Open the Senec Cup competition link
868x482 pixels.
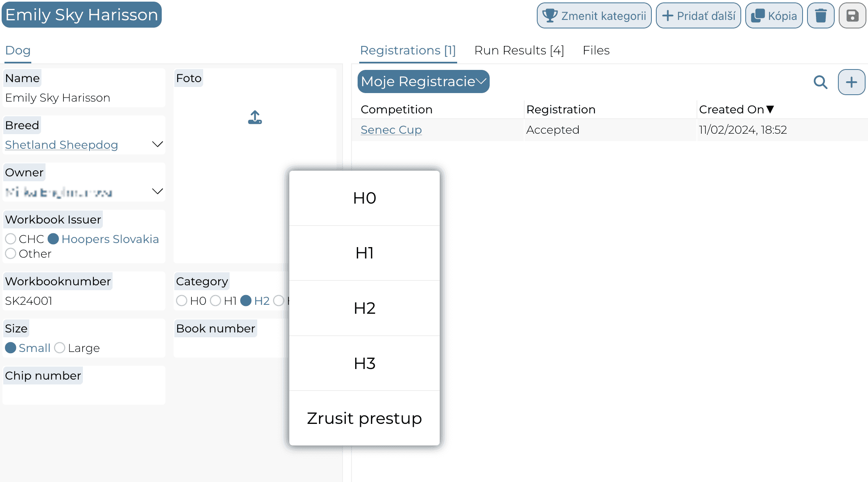[x=391, y=130]
